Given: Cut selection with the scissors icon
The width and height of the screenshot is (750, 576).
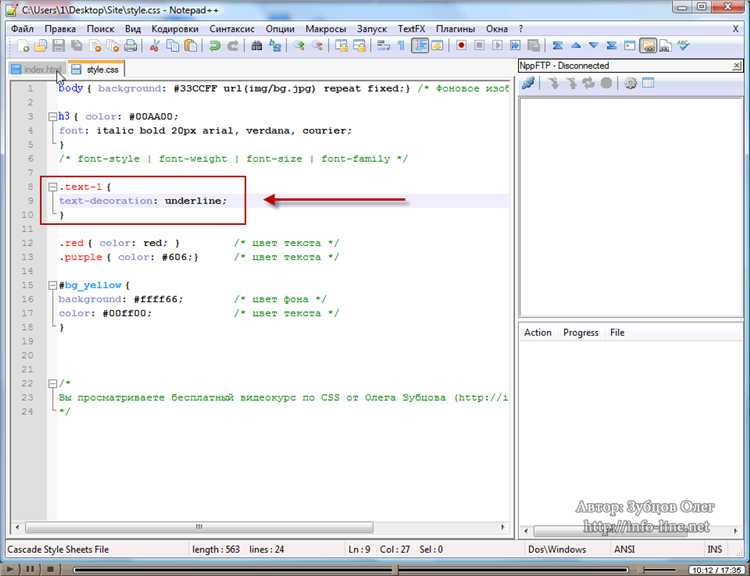Looking at the screenshot, I should pos(154,46).
